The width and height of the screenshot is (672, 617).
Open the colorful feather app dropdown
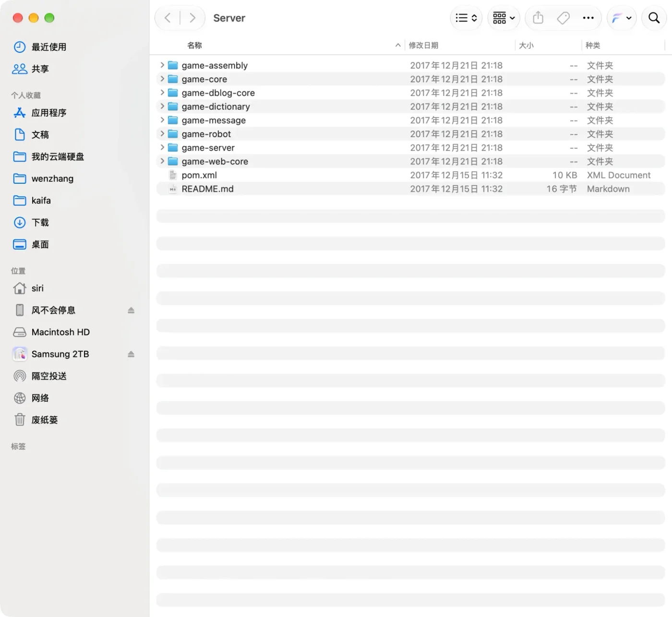pos(622,18)
